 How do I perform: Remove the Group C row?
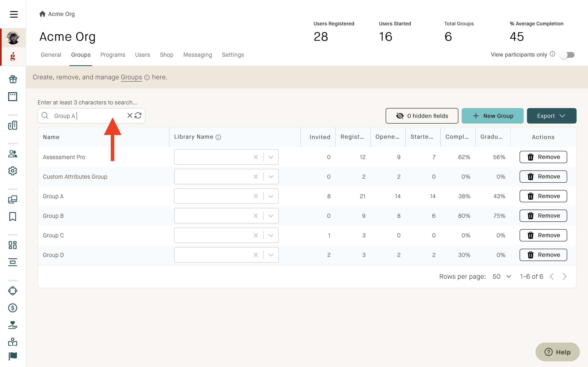click(x=543, y=235)
